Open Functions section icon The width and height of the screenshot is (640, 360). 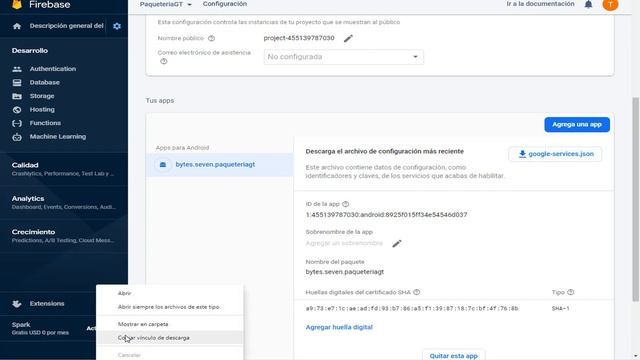(17, 123)
